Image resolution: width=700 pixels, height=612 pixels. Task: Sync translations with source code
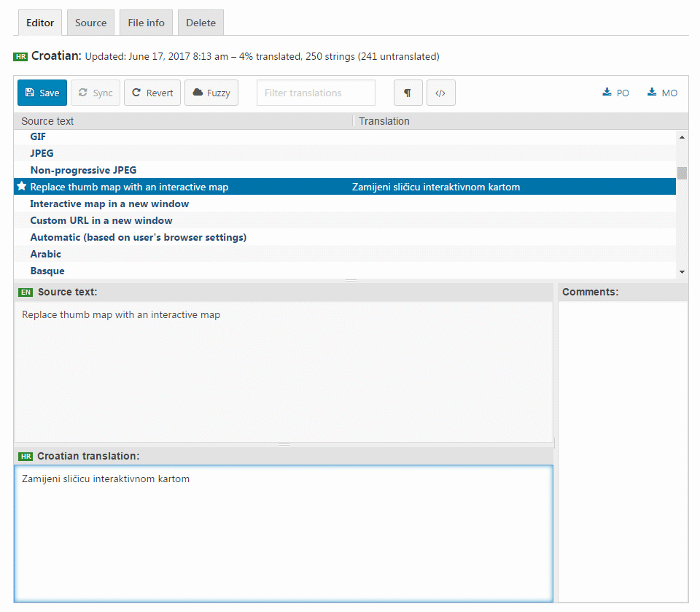[95, 93]
